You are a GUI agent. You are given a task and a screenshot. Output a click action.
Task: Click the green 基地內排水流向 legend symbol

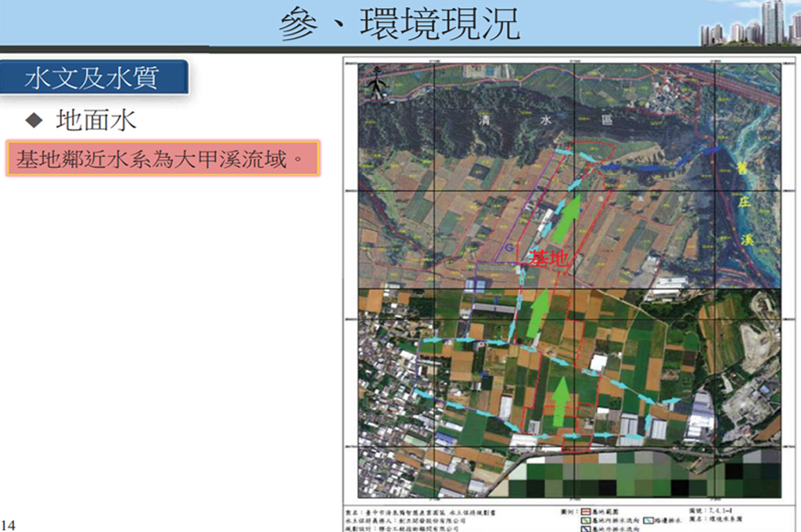coord(585,519)
